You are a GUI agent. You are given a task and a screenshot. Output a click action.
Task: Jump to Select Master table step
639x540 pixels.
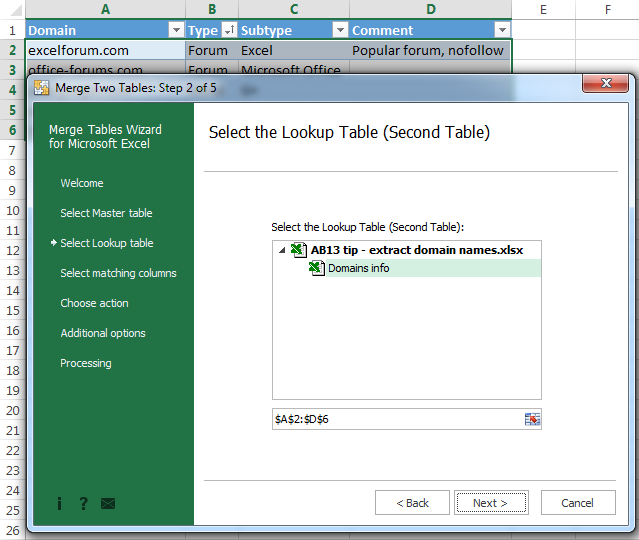click(x=106, y=213)
